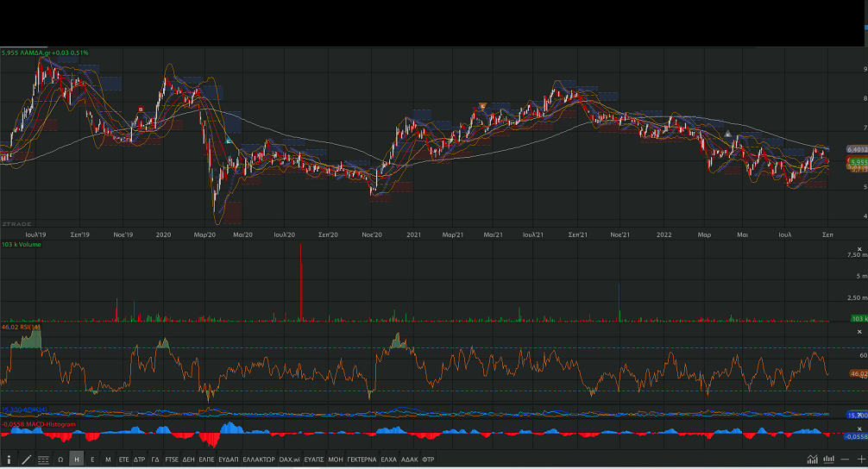
Task: Select the line drawing tool
Action: 26,460
